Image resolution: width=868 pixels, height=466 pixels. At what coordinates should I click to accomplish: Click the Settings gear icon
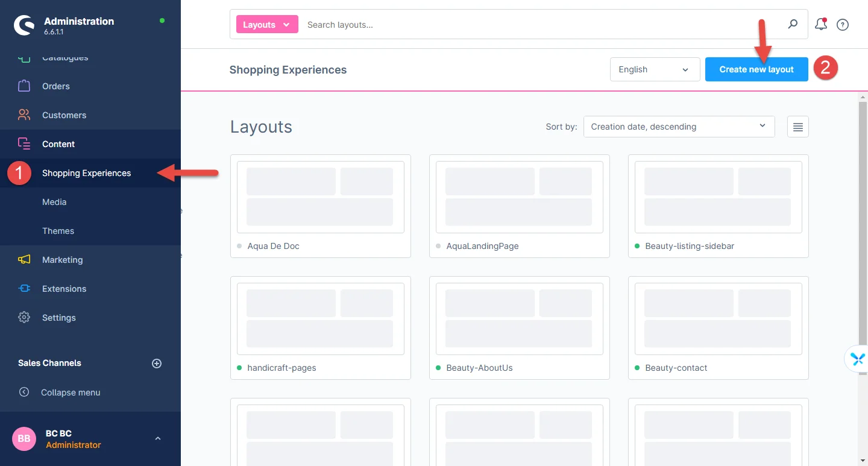point(24,318)
